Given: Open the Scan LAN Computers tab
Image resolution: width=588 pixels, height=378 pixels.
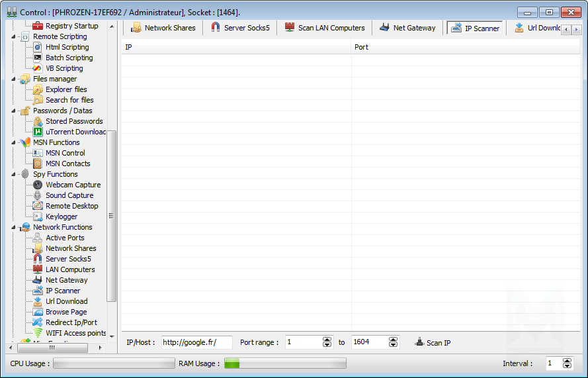Looking at the screenshot, I should [x=325, y=28].
